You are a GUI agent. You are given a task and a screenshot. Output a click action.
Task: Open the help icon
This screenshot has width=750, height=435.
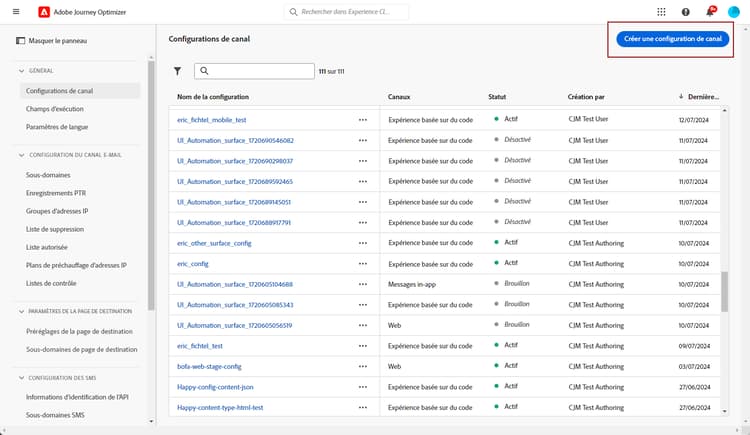coord(686,12)
